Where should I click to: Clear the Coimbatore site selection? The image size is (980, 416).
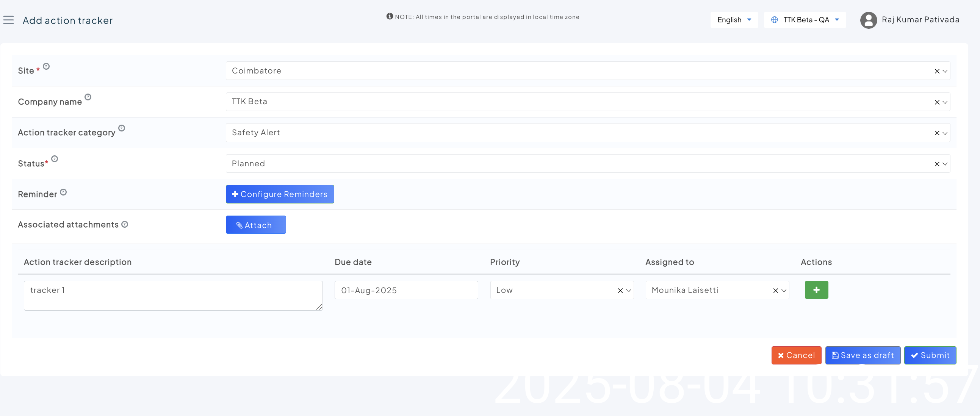coord(937,72)
